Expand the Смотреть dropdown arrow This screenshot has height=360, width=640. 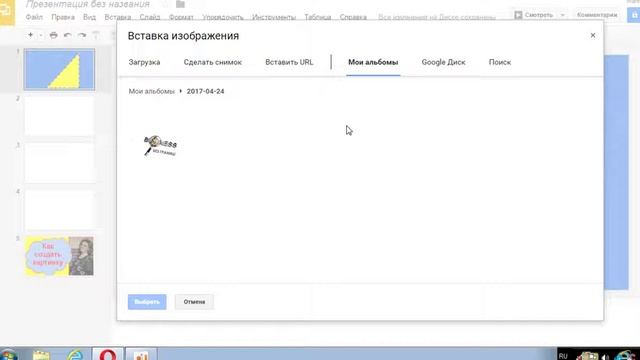click(562, 15)
